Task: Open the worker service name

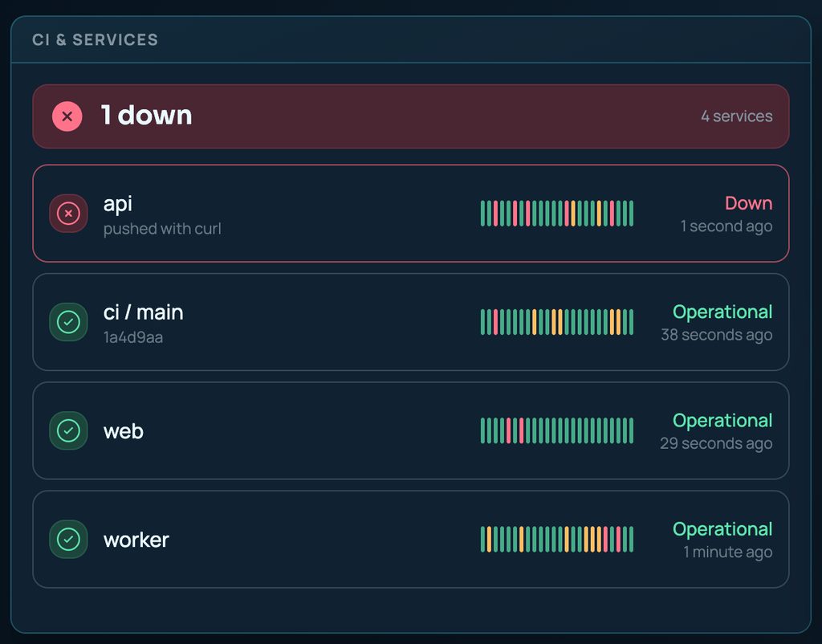Action: point(136,540)
